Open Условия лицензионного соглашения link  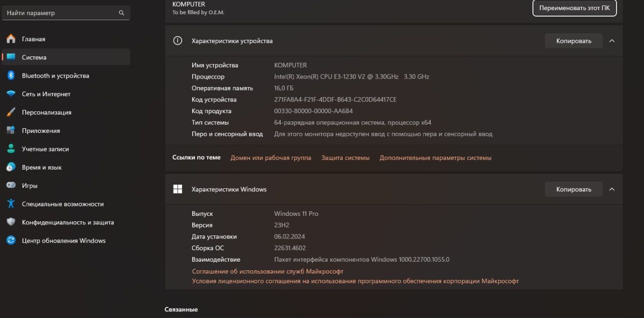[x=355, y=281]
